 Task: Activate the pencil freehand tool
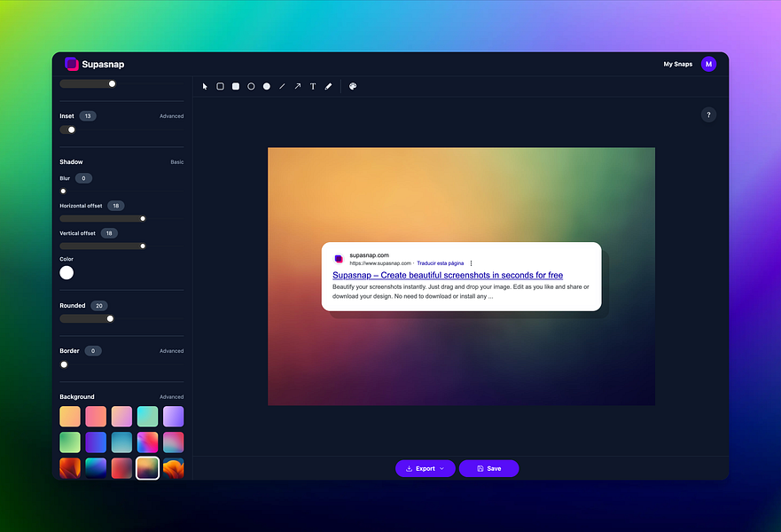pyautogui.click(x=328, y=86)
